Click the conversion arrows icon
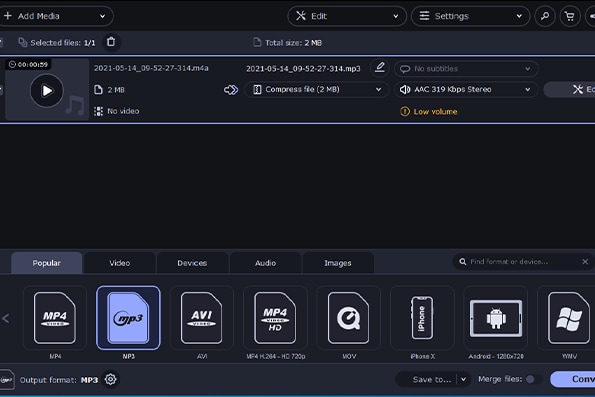This screenshot has height=397, width=595. pos(231,90)
